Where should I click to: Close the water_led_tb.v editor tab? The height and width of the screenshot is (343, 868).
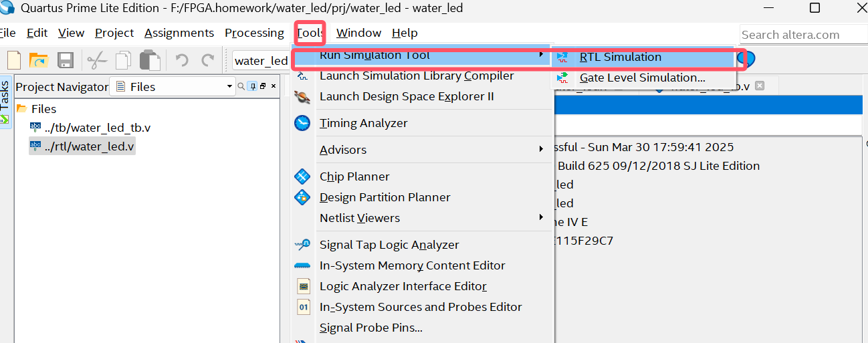click(759, 86)
